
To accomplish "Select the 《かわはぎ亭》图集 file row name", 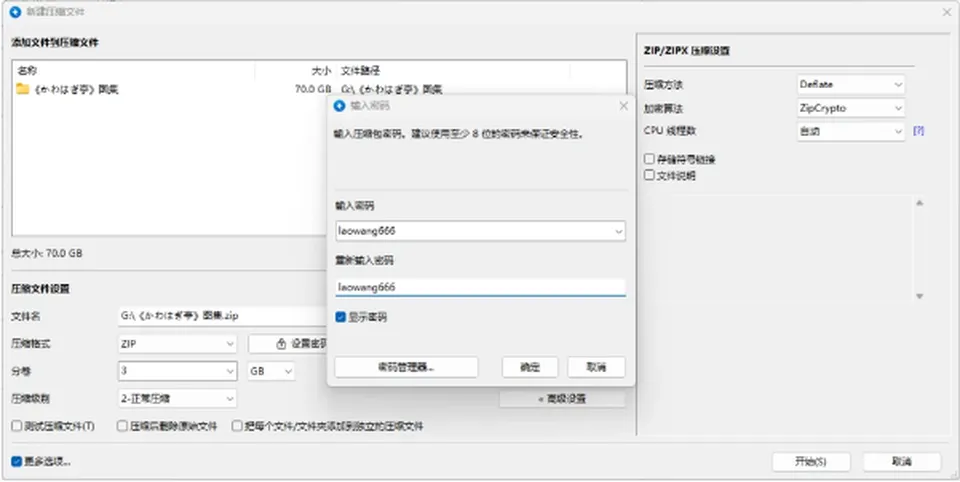I will pyautogui.click(x=77, y=89).
